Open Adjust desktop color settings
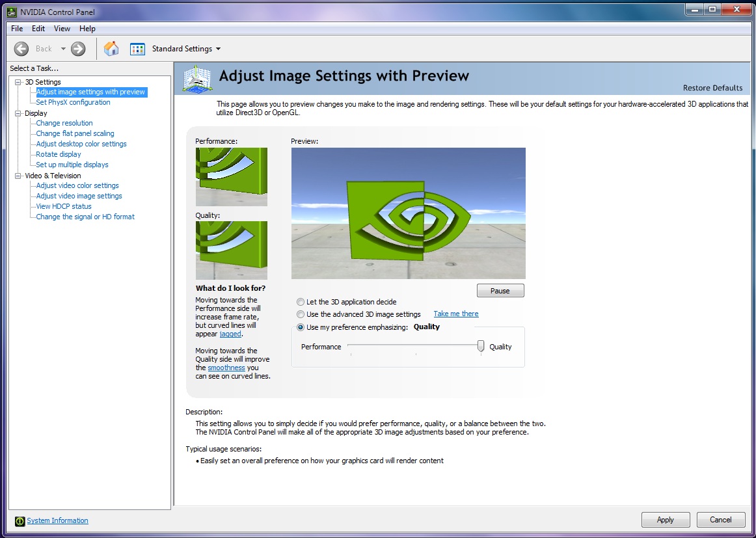The image size is (756, 538). coord(81,144)
